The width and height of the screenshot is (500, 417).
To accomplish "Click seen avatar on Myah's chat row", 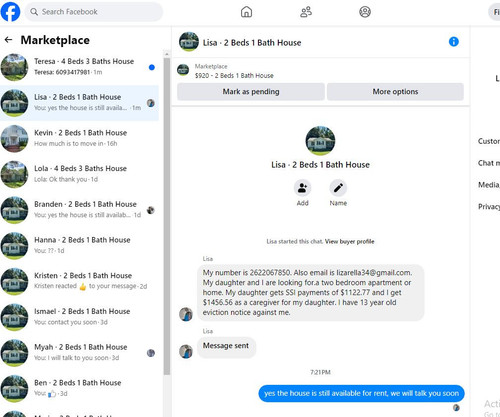I will pos(151,353).
